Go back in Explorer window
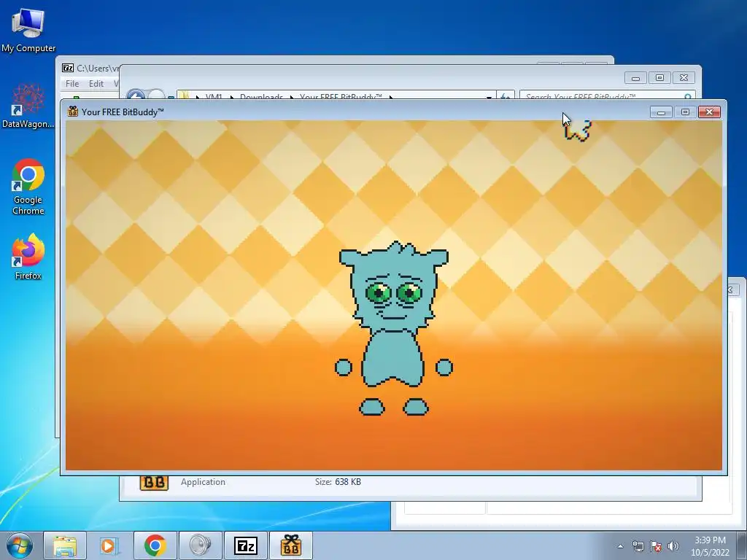Viewport: 747px width, 560px height. 135,94
